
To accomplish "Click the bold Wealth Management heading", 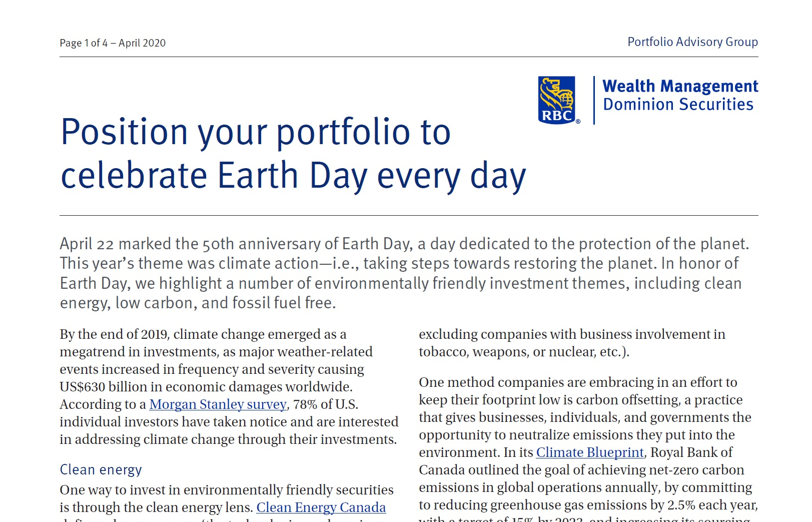I will tap(680, 86).
